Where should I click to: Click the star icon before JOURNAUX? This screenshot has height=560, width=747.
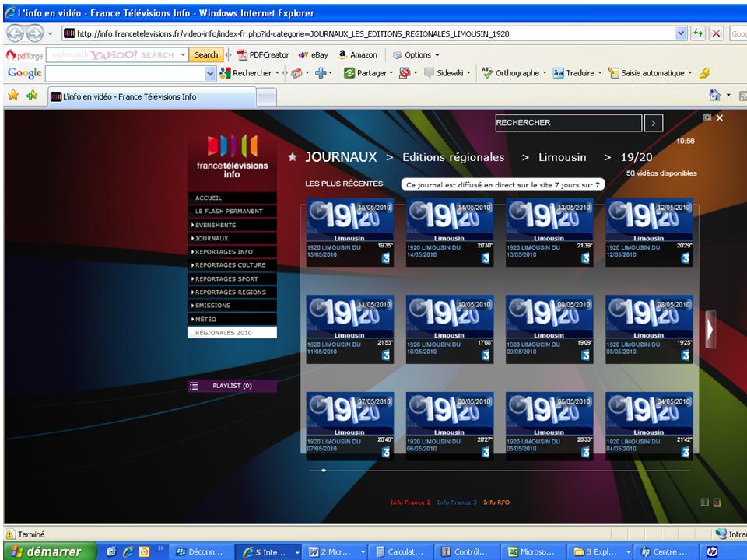tap(293, 157)
